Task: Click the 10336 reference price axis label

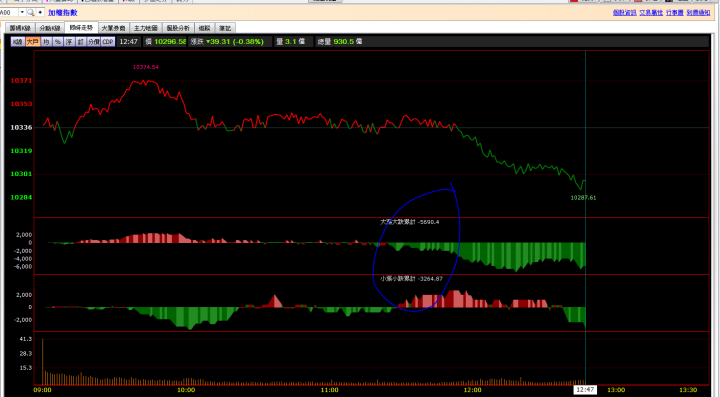Action: [22, 128]
